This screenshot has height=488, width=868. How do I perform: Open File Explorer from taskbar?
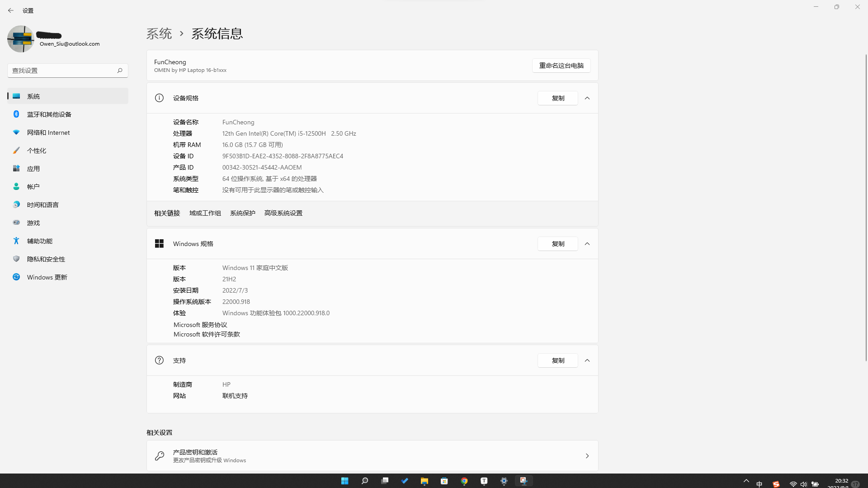pos(425,481)
